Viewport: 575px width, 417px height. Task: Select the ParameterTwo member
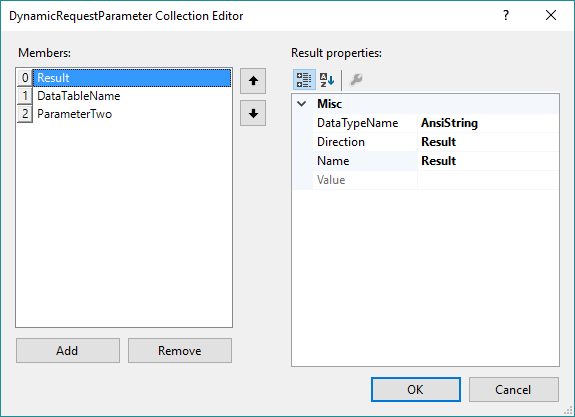point(132,114)
